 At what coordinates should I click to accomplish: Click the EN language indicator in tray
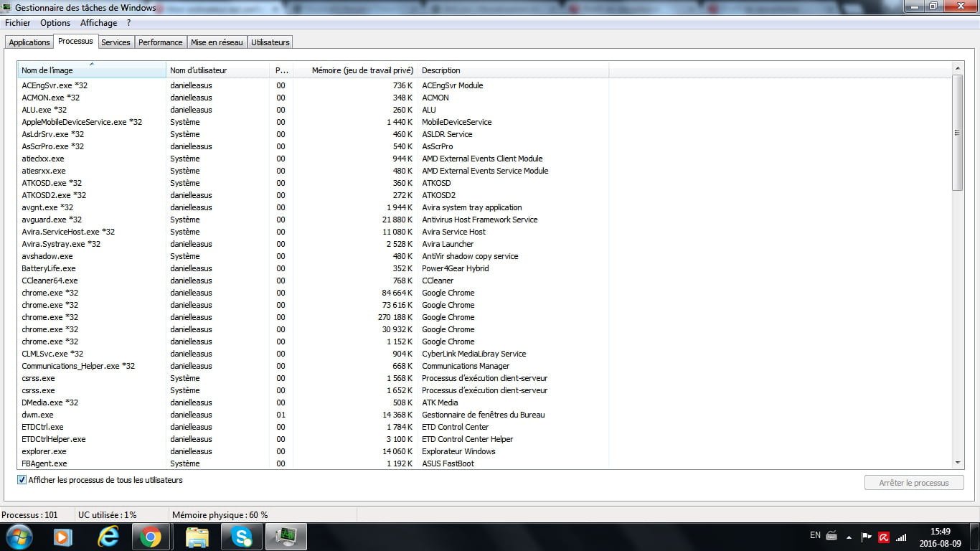[815, 535]
